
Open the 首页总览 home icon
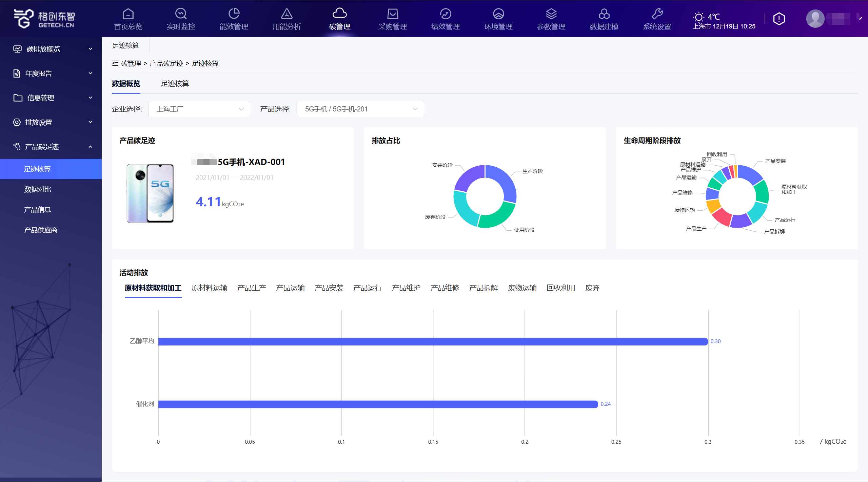(128, 14)
